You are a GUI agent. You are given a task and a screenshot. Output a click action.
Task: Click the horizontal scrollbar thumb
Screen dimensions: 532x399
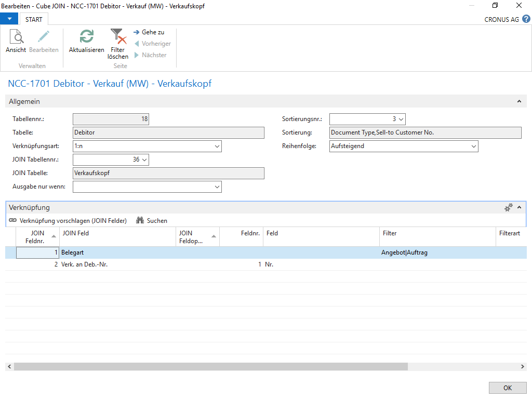(x=211, y=367)
